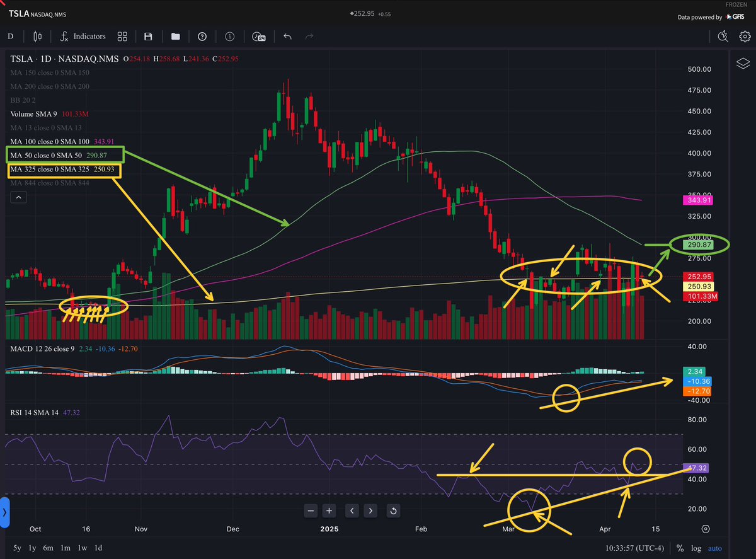Open the indicator templates grid

[x=122, y=37]
